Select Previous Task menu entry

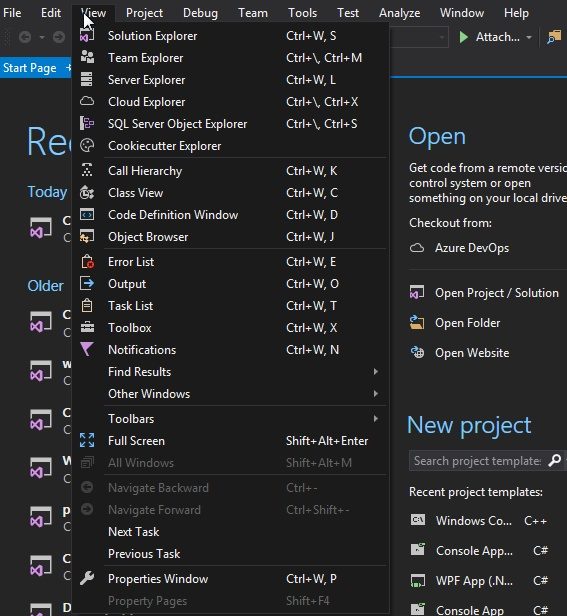(x=231, y=554)
